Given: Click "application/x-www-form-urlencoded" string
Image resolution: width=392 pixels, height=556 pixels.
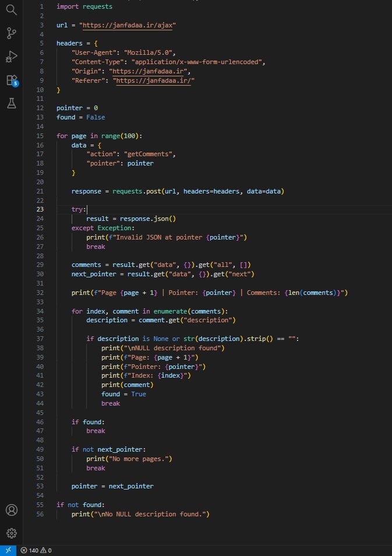Looking at the screenshot, I should (x=196, y=62).
